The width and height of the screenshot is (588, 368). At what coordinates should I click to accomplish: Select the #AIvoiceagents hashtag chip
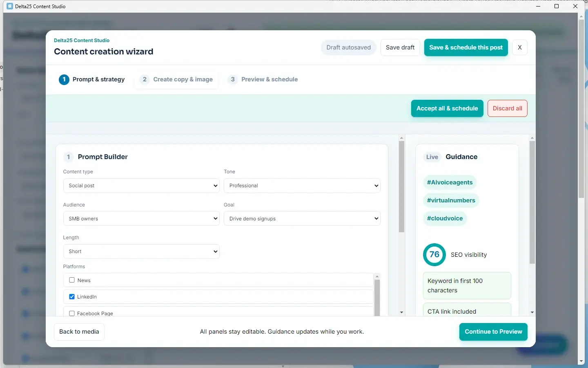(450, 182)
